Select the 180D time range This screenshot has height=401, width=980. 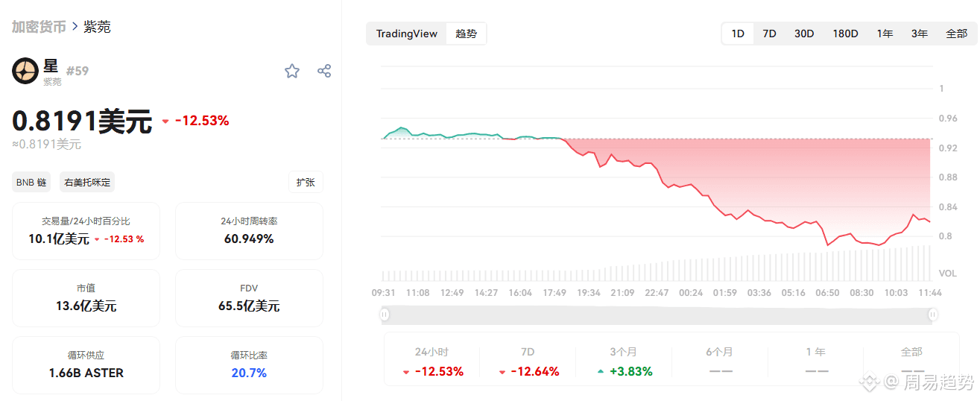[x=845, y=34]
